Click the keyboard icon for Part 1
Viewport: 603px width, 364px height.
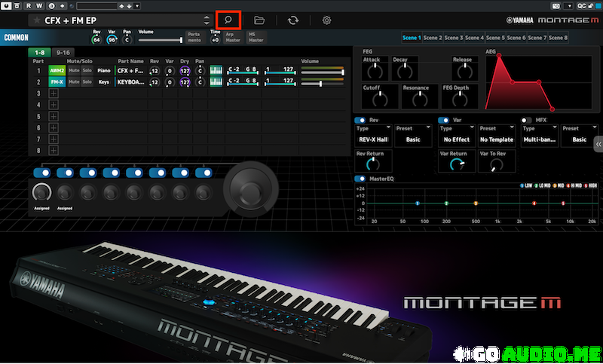click(216, 70)
